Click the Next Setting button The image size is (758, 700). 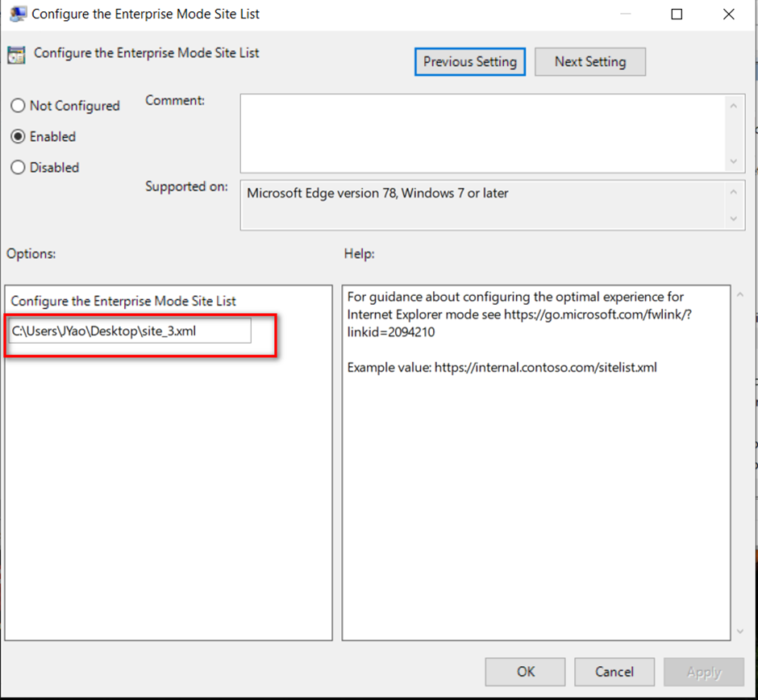(x=589, y=61)
